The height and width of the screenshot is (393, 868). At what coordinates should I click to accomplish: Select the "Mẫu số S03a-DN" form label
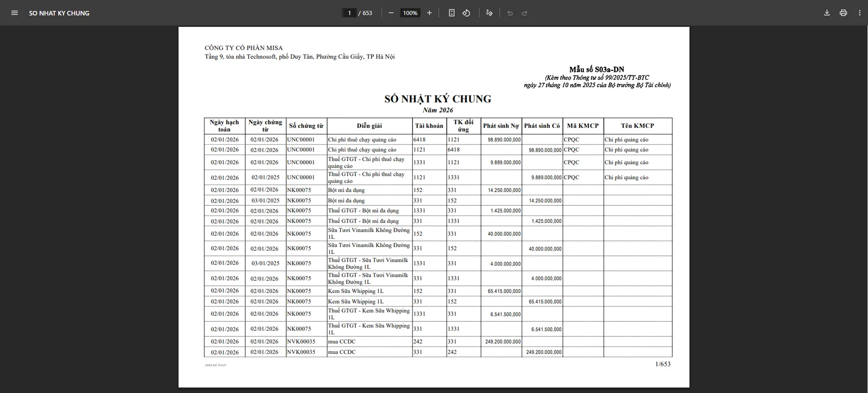(x=597, y=70)
